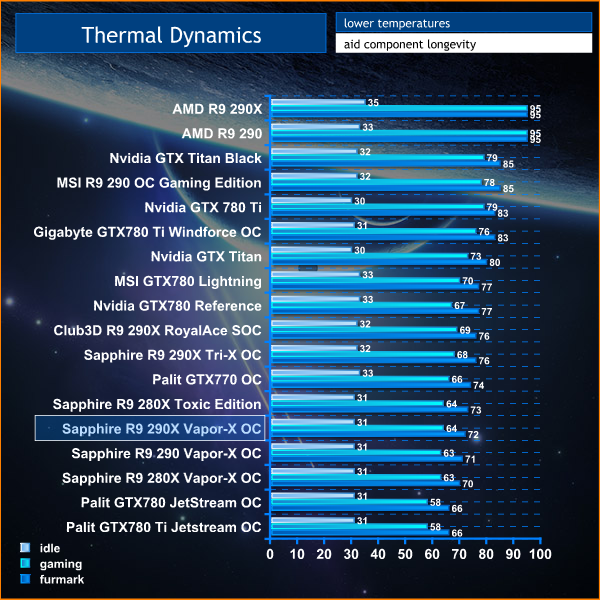Select Palit GTX780 JetStream OC label
The image size is (600, 600).
click(171, 502)
